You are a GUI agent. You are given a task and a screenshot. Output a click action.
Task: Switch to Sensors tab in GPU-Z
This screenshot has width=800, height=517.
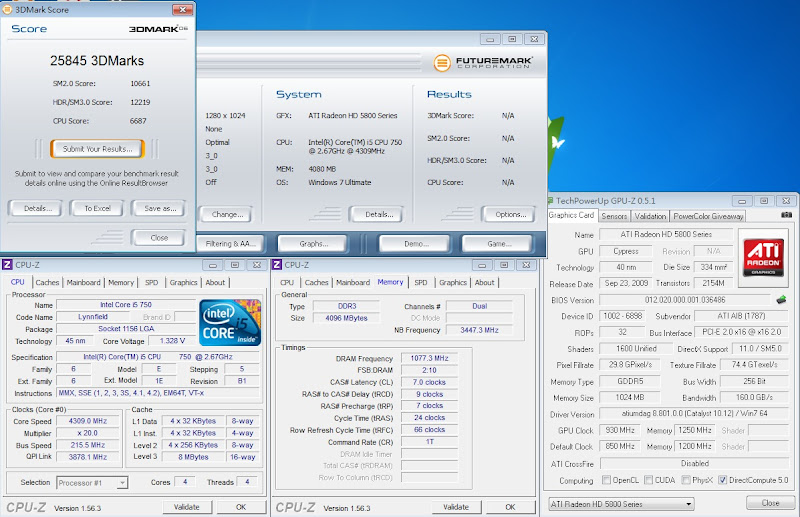tap(614, 216)
